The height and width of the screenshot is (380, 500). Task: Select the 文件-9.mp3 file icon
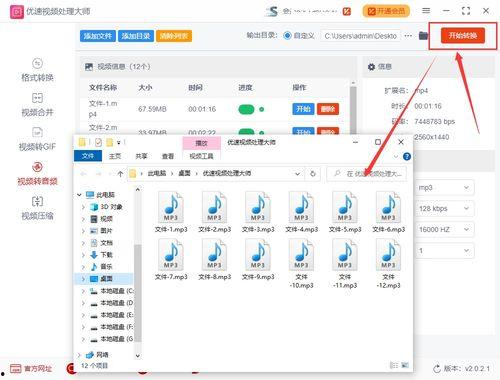258,255
